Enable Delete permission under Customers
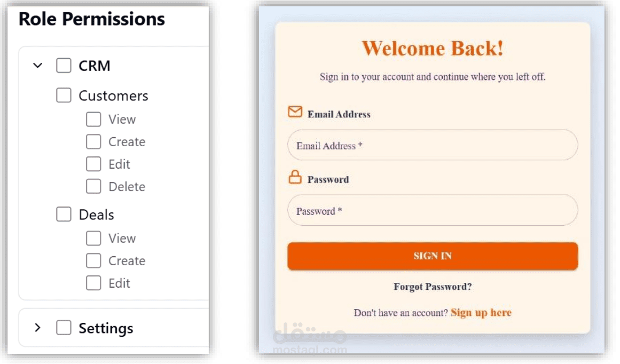The height and width of the screenshot is (364, 620). coord(93,187)
